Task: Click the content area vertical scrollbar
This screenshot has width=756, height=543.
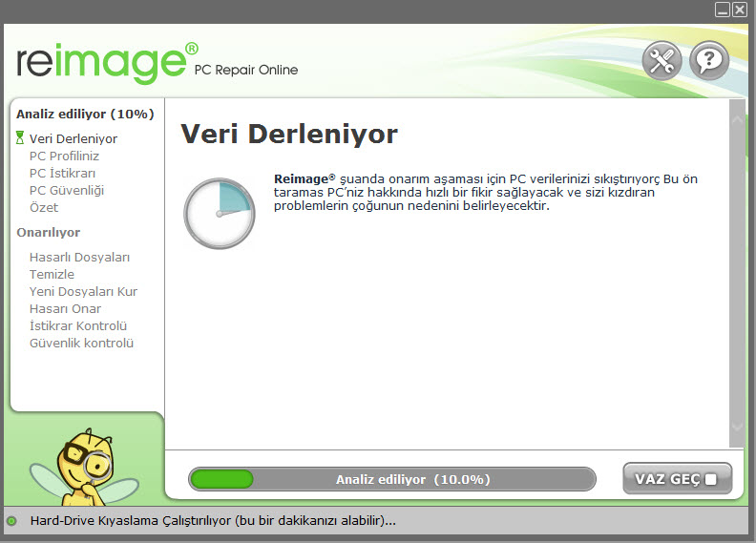Action: click(x=737, y=273)
